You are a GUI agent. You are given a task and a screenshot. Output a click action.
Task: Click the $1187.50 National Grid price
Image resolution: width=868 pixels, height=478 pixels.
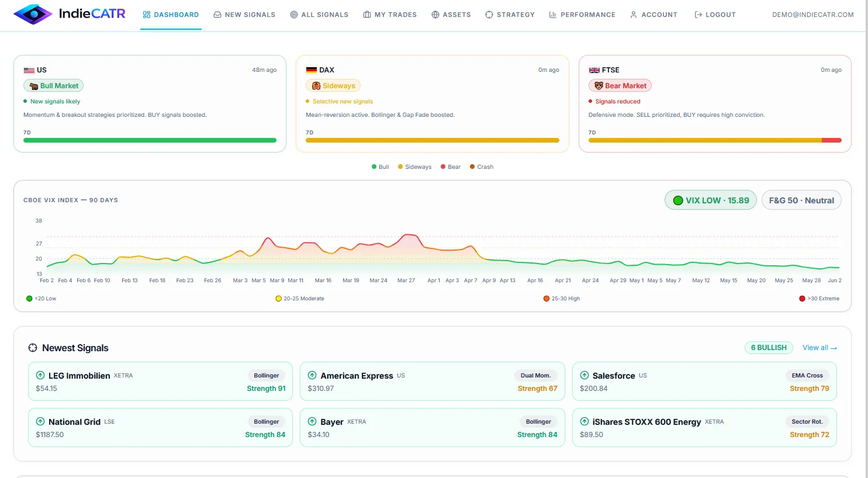pyautogui.click(x=50, y=435)
